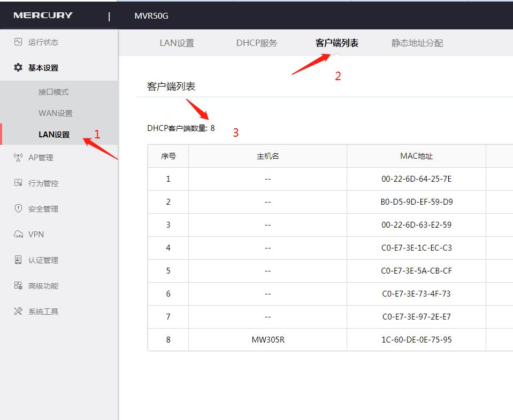Select the 系统工具 wrench icon
Viewport: 513px width, 420px height.
point(18,311)
